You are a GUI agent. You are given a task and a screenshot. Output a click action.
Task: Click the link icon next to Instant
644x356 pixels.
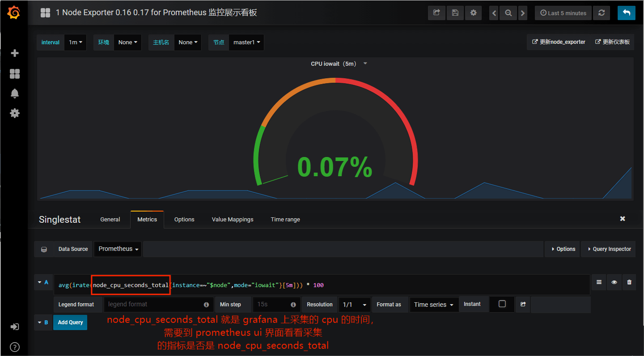(x=523, y=304)
